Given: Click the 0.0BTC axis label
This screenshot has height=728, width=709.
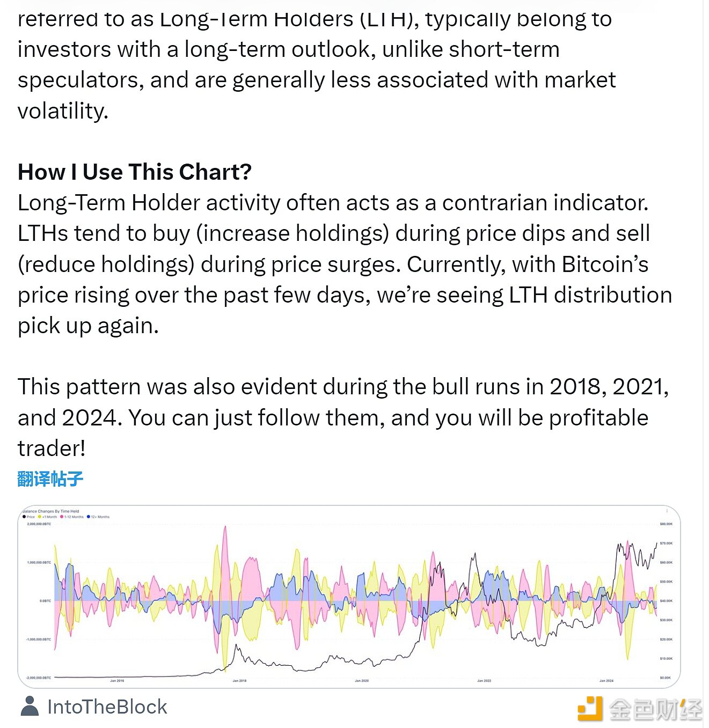Looking at the screenshot, I should coord(45,601).
